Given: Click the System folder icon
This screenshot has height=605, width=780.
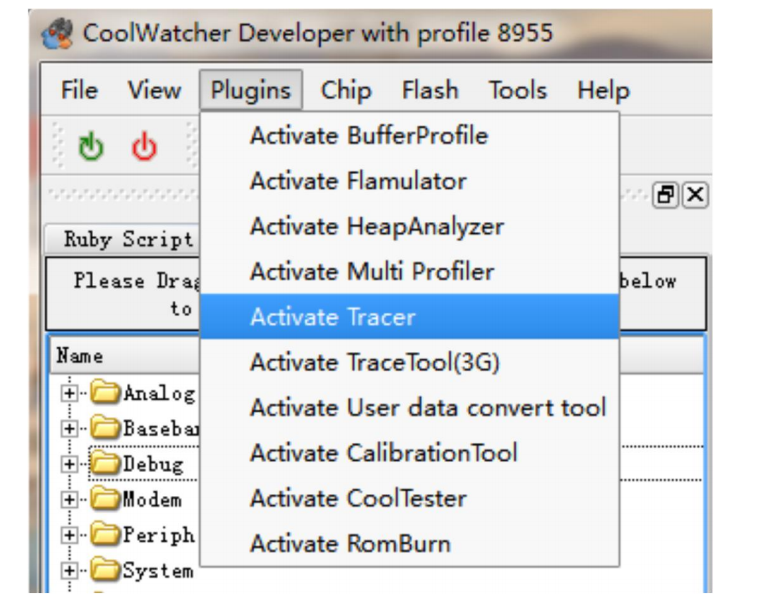Looking at the screenshot, I should (x=105, y=570).
